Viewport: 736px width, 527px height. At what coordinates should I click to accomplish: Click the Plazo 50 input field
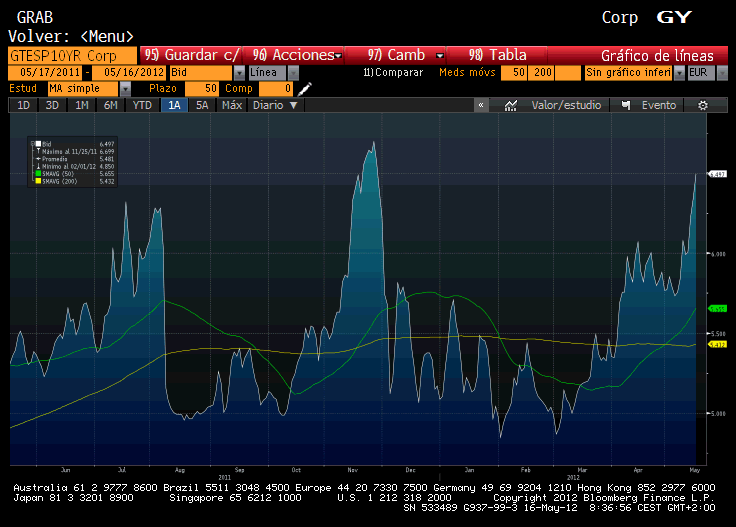[x=202, y=88]
